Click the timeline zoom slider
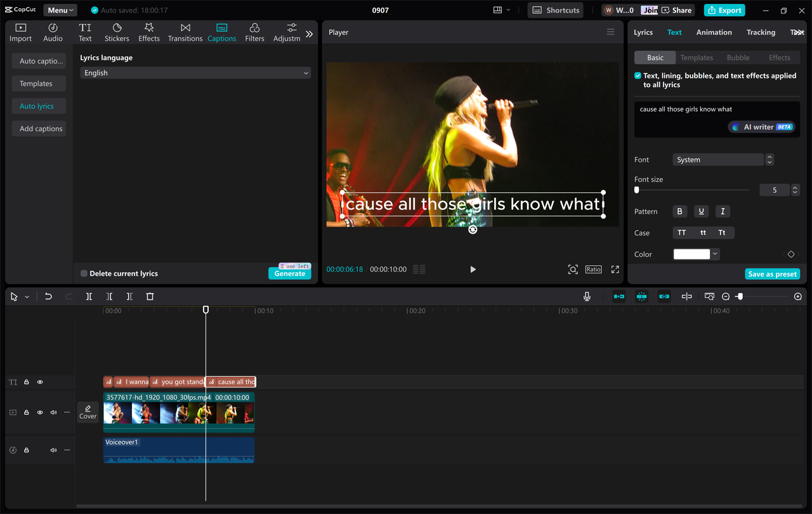Viewport: 812px width, 514px height. click(x=740, y=296)
